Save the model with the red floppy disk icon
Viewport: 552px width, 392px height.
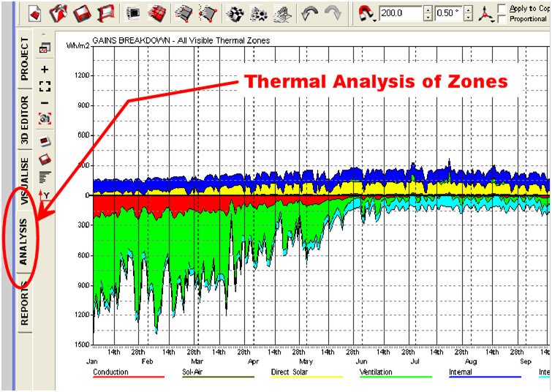coord(81,14)
